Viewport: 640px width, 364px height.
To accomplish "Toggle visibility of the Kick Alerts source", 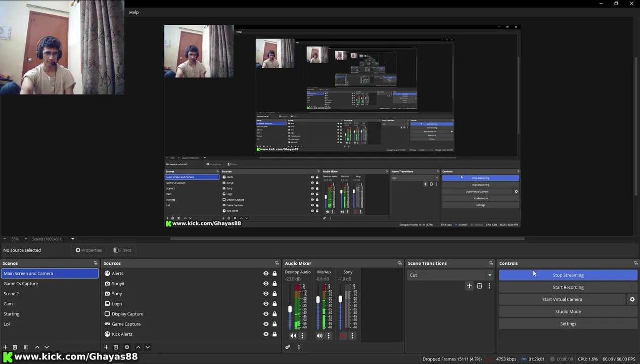I will click(266, 334).
